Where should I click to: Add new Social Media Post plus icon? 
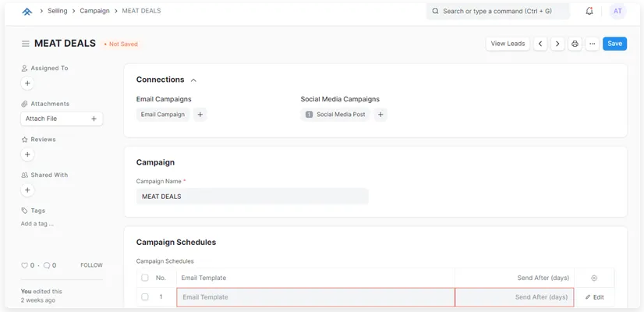coord(380,115)
